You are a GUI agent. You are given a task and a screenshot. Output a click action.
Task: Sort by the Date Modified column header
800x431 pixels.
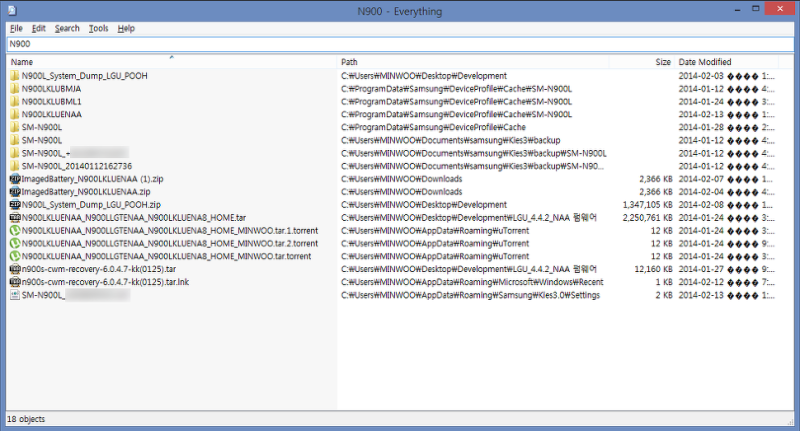coord(727,62)
